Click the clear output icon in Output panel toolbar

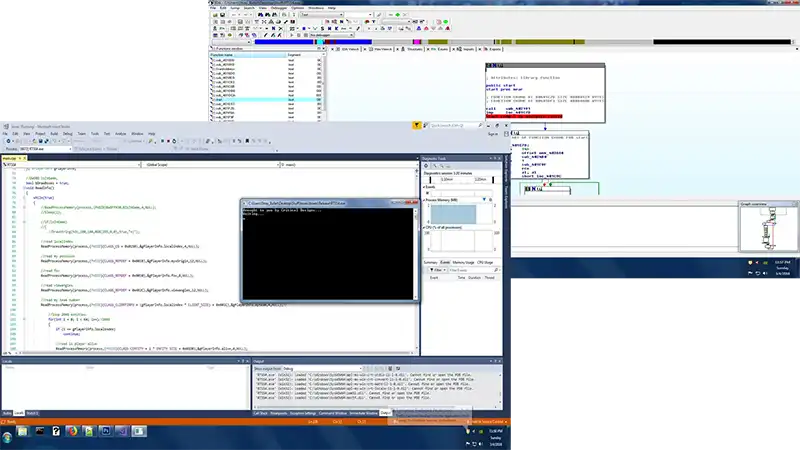[390, 368]
